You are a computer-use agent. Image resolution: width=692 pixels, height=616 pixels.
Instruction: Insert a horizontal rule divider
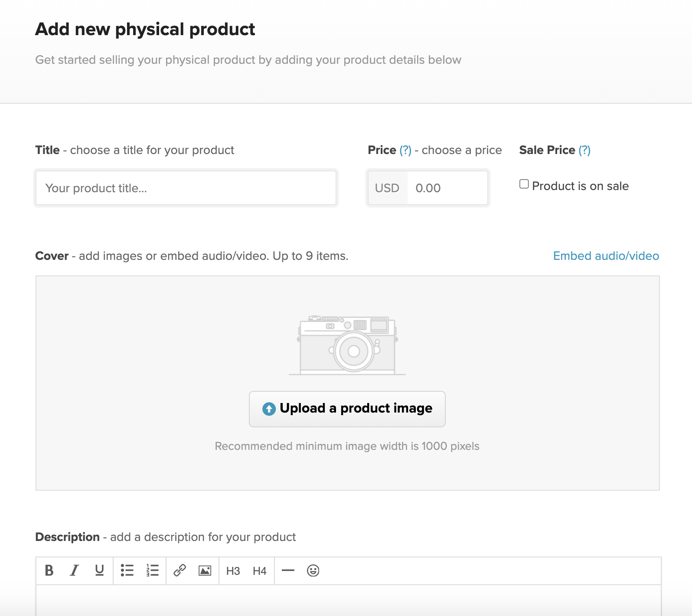[x=288, y=570]
